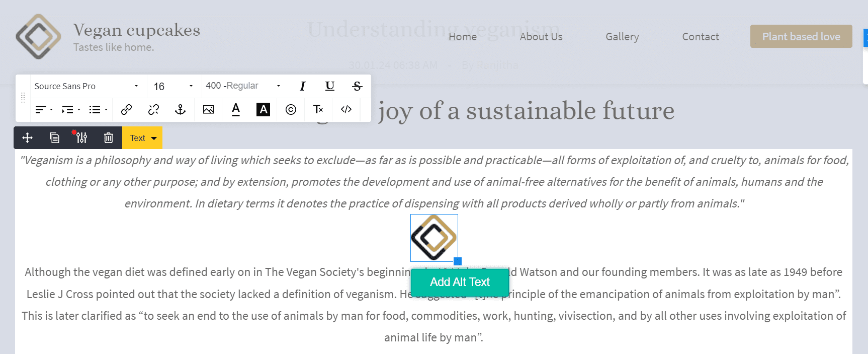Duplicate the text element
The width and height of the screenshot is (868, 354).
click(54, 138)
